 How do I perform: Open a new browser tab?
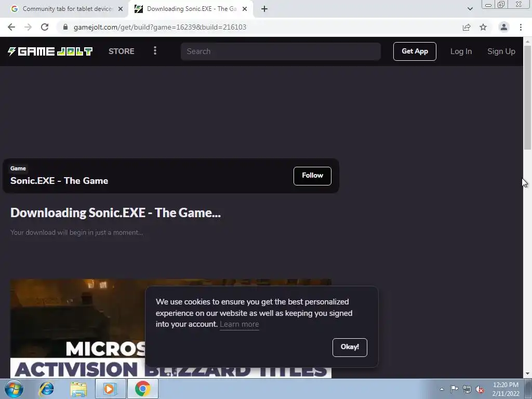[x=264, y=9]
